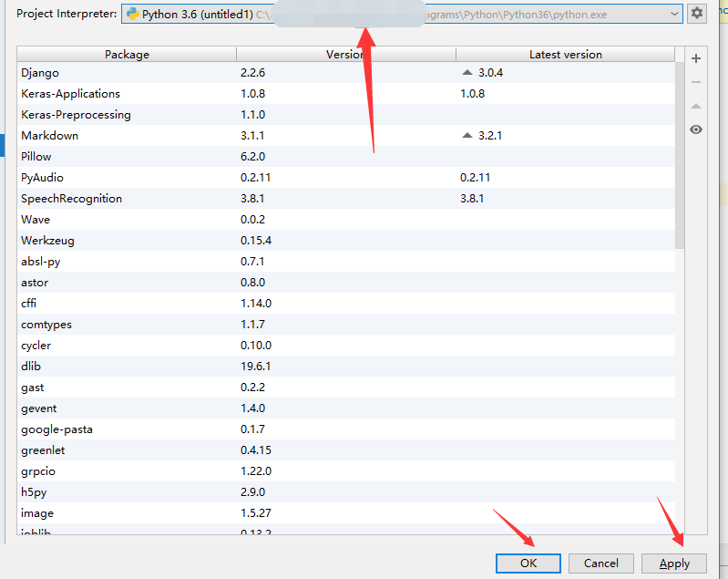This screenshot has width=728, height=579.
Task: Click PyAudio latest version 0.2.11
Action: (x=476, y=178)
